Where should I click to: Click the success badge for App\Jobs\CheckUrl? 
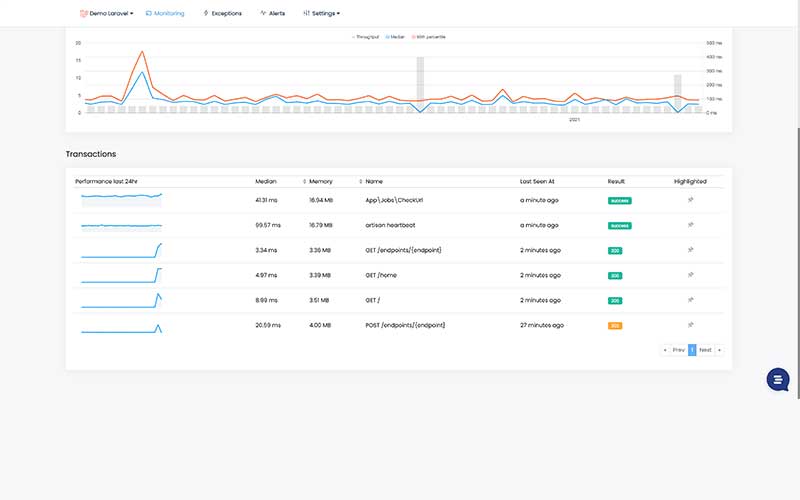coord(619,201)
